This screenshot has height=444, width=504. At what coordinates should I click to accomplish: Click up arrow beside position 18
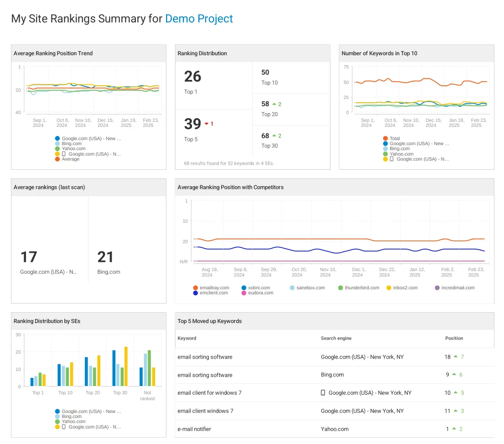tap(456, 356)
